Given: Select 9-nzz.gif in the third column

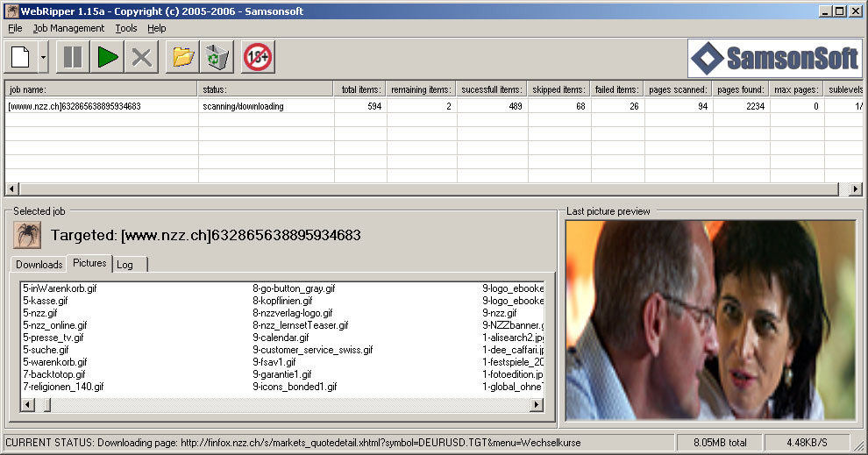Looking at the screenshot, I should tap(500, 313).
